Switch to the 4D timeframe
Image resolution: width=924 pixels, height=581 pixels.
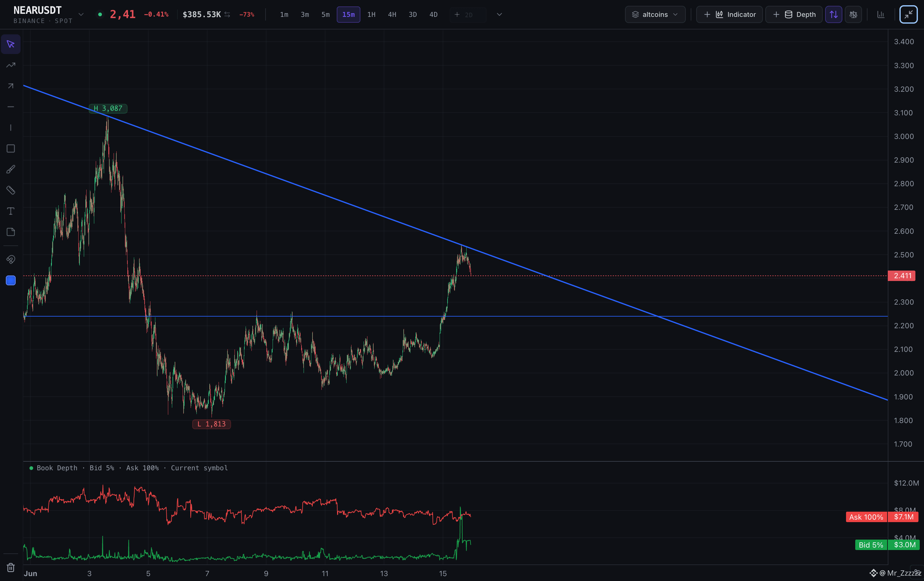[433, 15]
